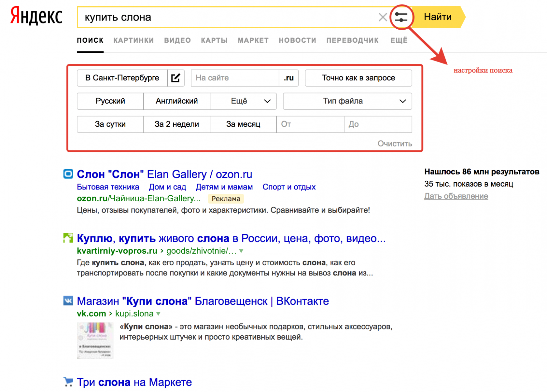This screenshot has height=392, width=547.
Task: Open the Бытовая техника sitelink
Action: pos(108,187)
